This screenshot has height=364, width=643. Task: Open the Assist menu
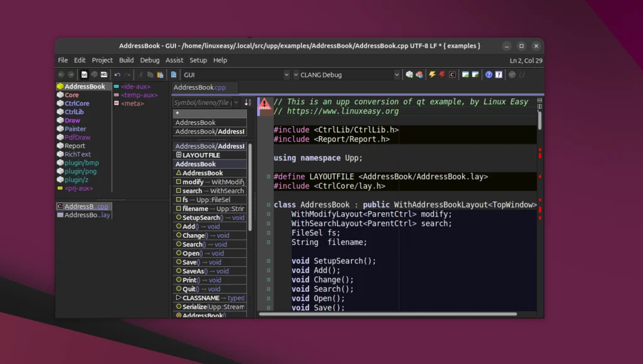(x=175, y=60)
